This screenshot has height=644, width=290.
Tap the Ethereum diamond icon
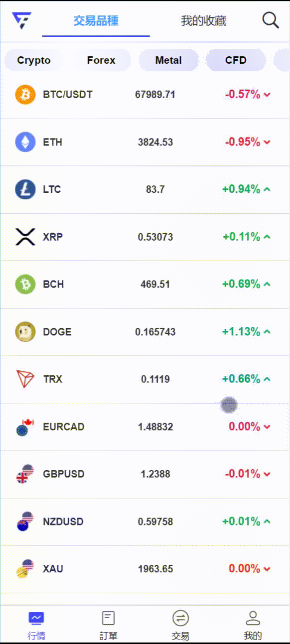click(25, 142)
